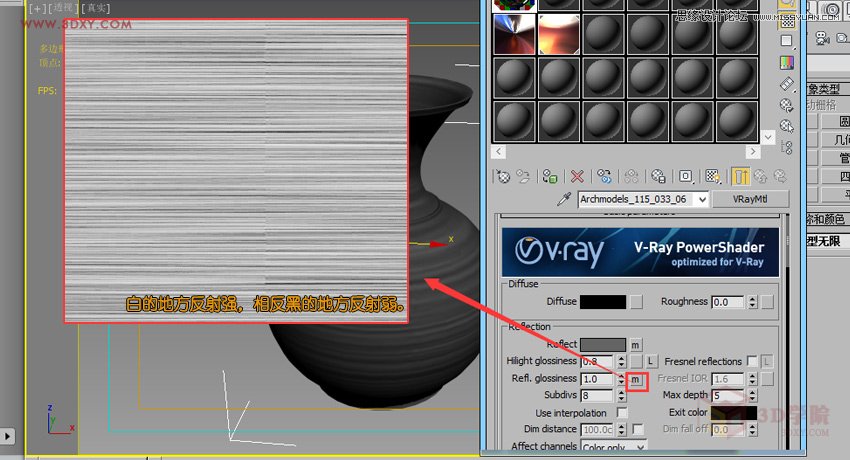Click the red X Reset Map icon
Image resolution: width=850 pixels, height=460 pixels.
pos(577,177)
